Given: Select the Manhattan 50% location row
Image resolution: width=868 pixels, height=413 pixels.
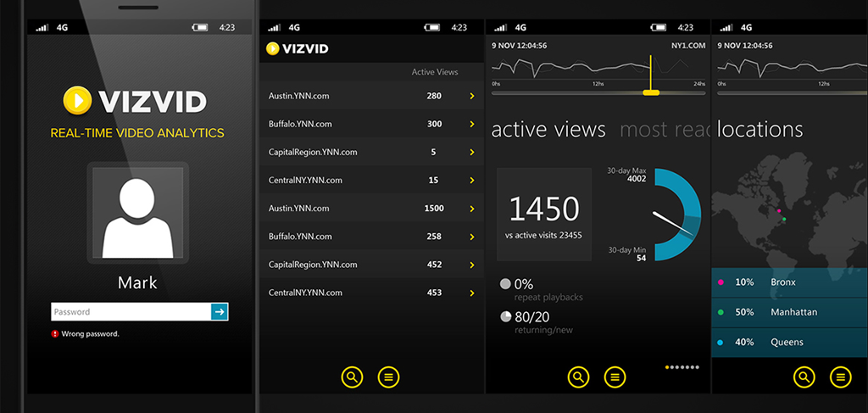Looking at the screenshot, I should [790, 312].
